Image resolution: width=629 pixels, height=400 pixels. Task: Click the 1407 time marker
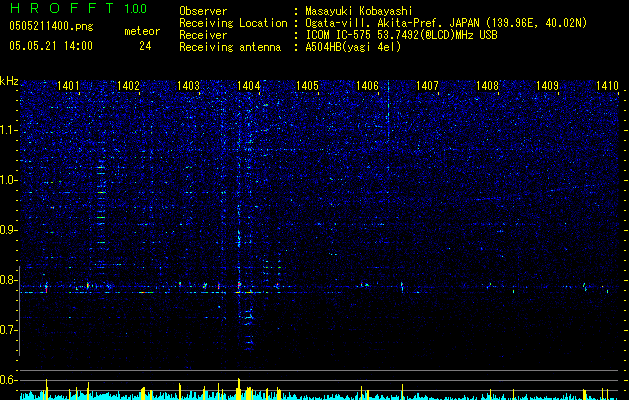tap(427, 85)
